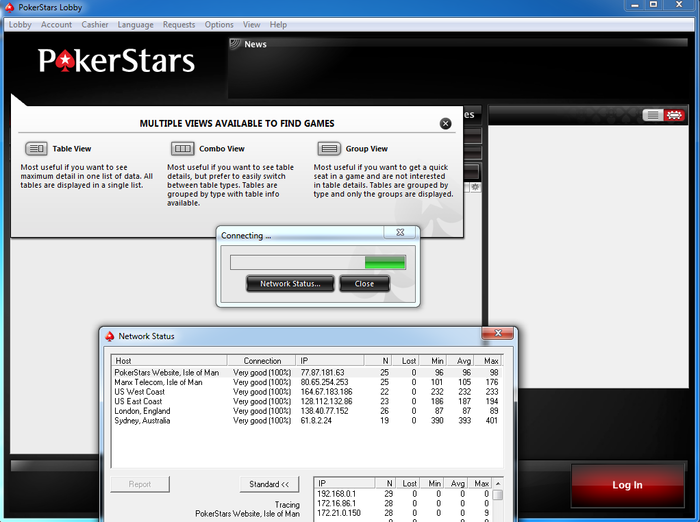Sort by Host column header

click(169, 360)
